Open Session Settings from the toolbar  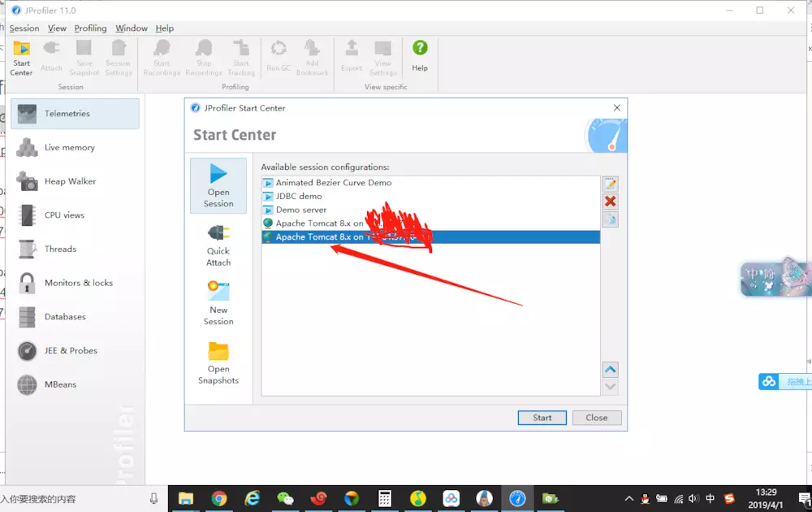(119, 58)
